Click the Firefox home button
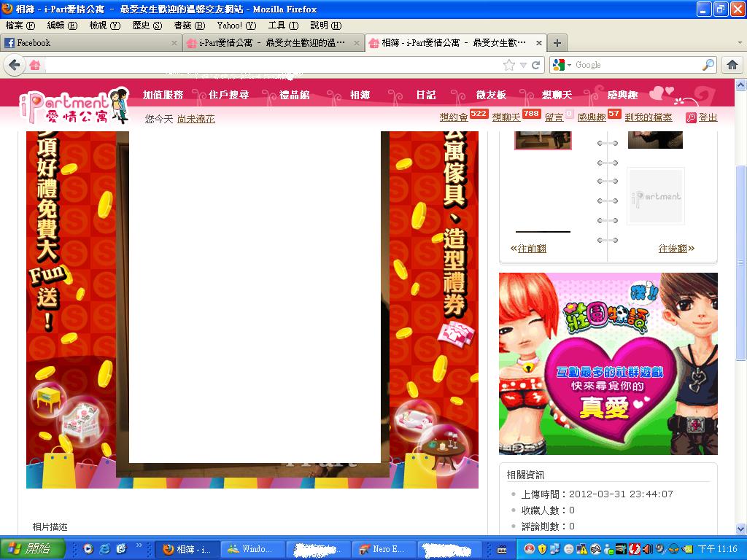The image size is (747, 560). [732, 65]
